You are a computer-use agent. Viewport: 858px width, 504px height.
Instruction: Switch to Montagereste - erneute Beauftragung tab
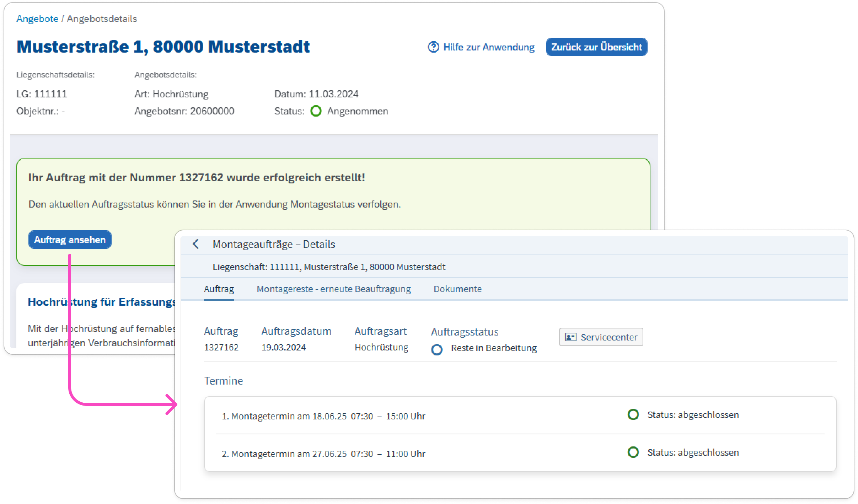coord(333,289)
